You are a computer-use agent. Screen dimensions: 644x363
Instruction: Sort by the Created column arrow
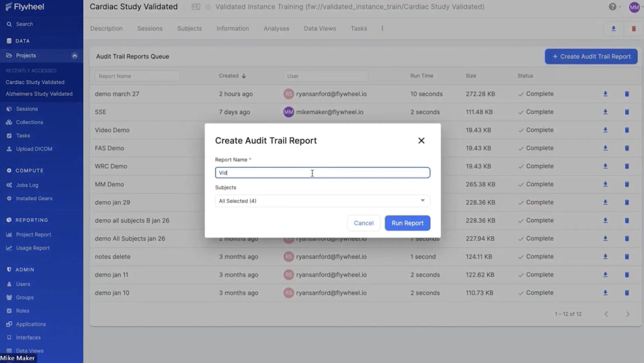(244, 76)
